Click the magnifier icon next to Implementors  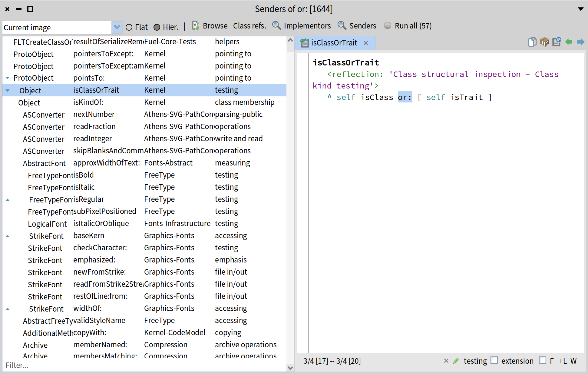[276, 26]
